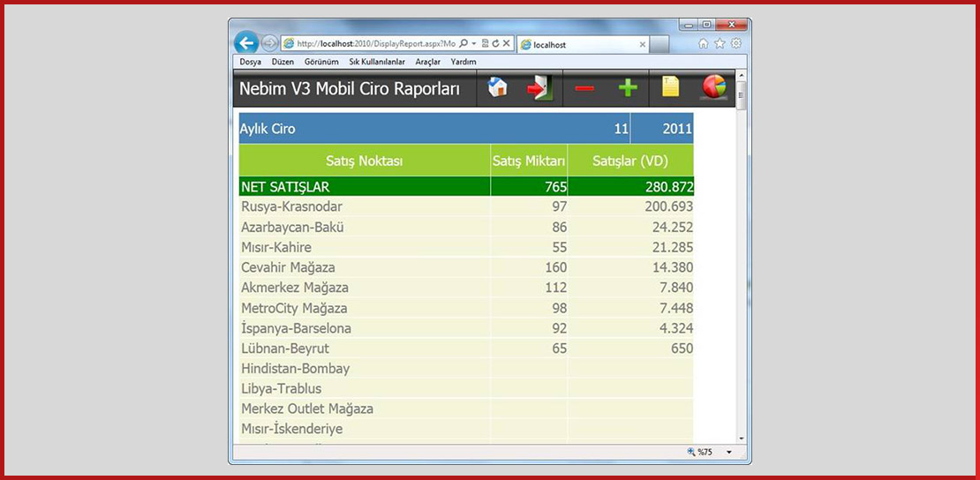Select the Lübnan-Beyrut row
The height and width of the screenshot is (480, 980).
[x=466, y=349]
